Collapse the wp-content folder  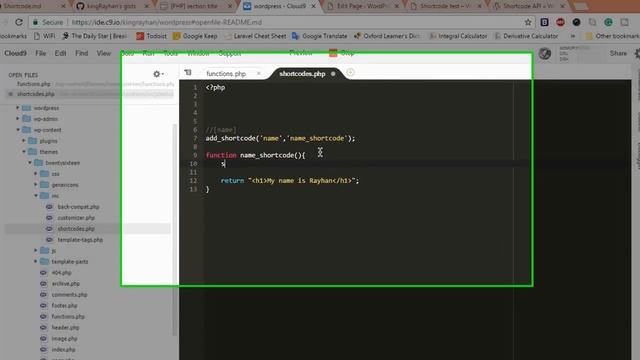tap(18, 130)
